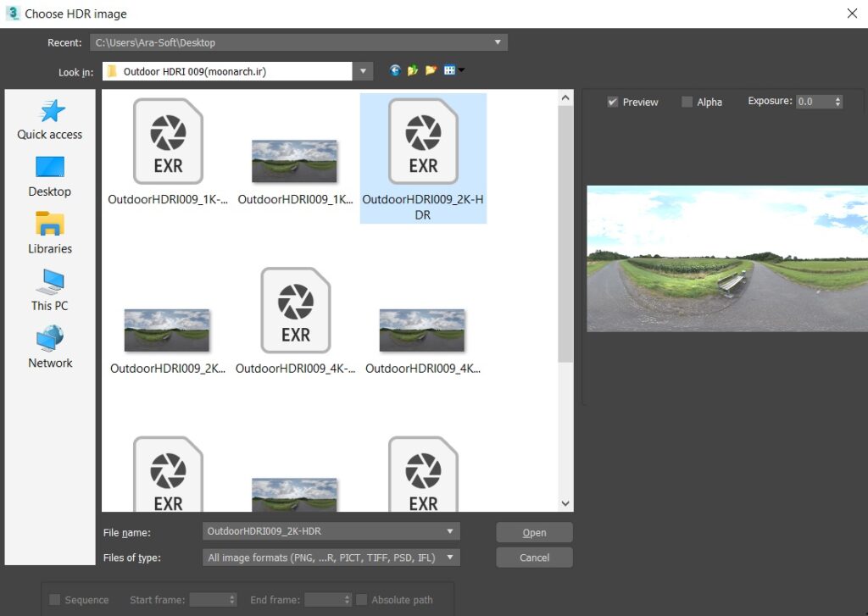
Task: Click the file list scrollbar thumb
Action: tap(565, 234)
